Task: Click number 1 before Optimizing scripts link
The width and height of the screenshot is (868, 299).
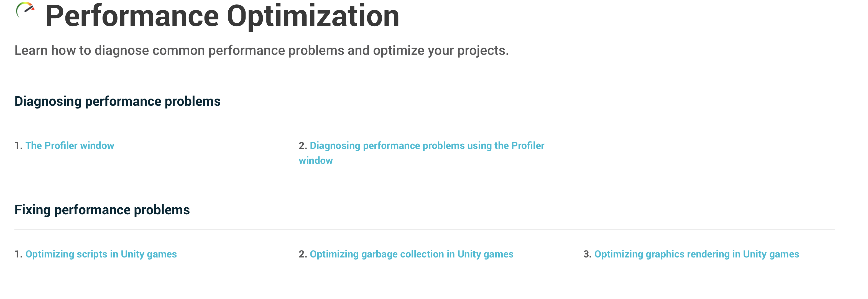Action: [x=19, y=254]
